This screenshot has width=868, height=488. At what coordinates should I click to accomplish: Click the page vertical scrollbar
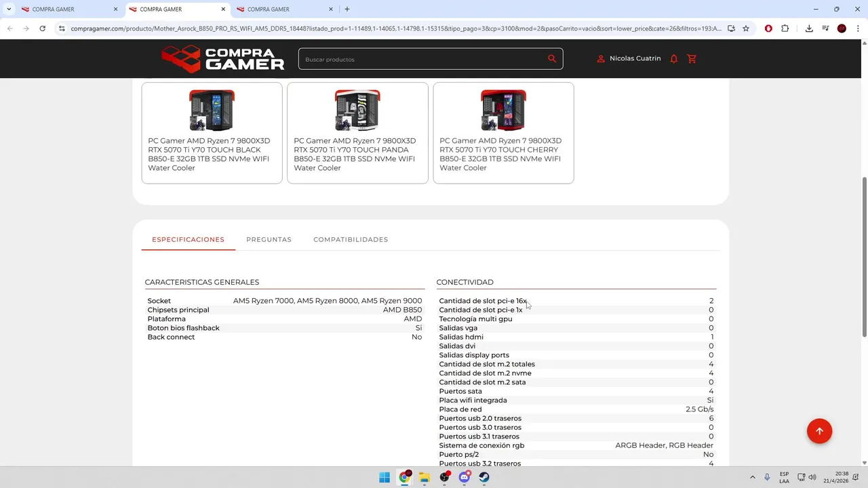point(864,256)
